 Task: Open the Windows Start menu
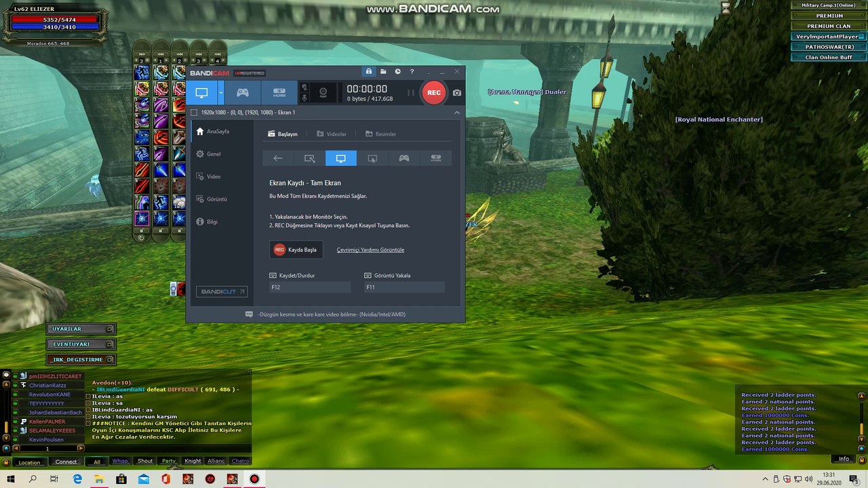pos(11,479)
